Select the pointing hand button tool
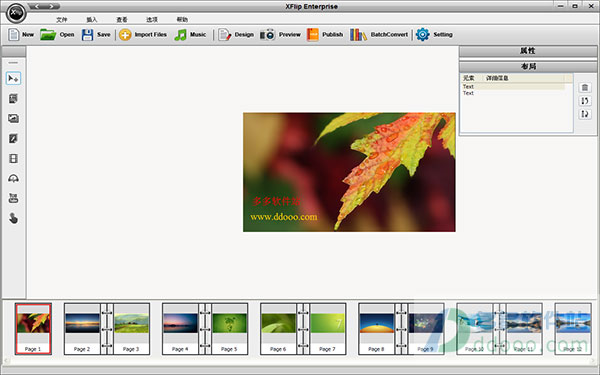600x375 pixels. pyautogui.click(x=13, y=218)
